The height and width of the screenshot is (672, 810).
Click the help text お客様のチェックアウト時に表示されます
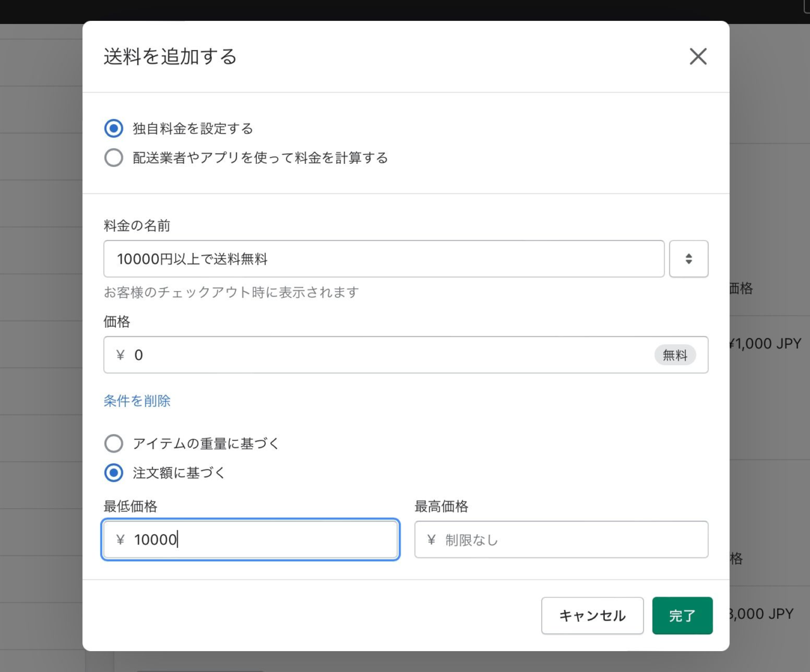(x=232, y=292)
